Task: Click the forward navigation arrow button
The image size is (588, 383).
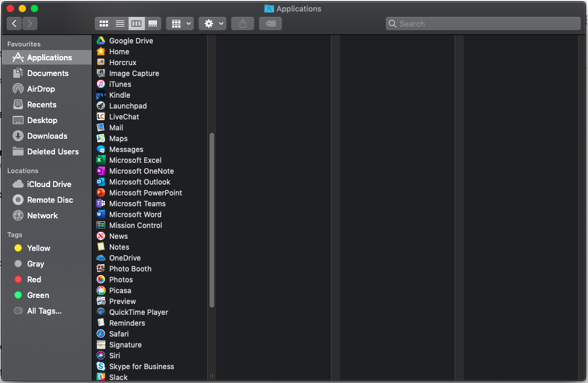Action: point(30,24)
